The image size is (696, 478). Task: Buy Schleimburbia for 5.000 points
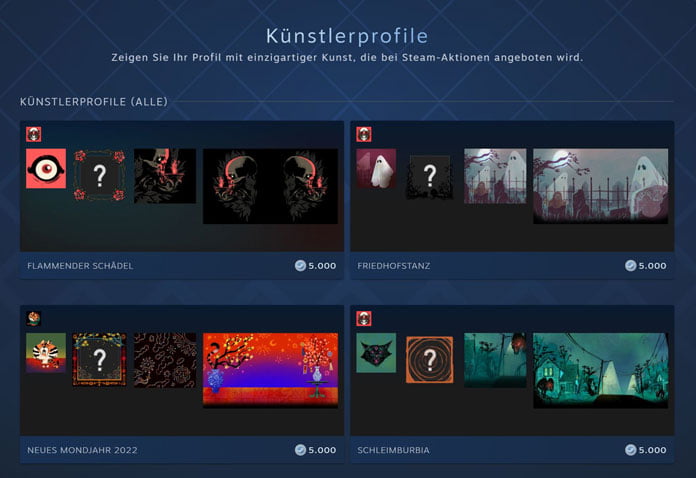coord(646,450)
